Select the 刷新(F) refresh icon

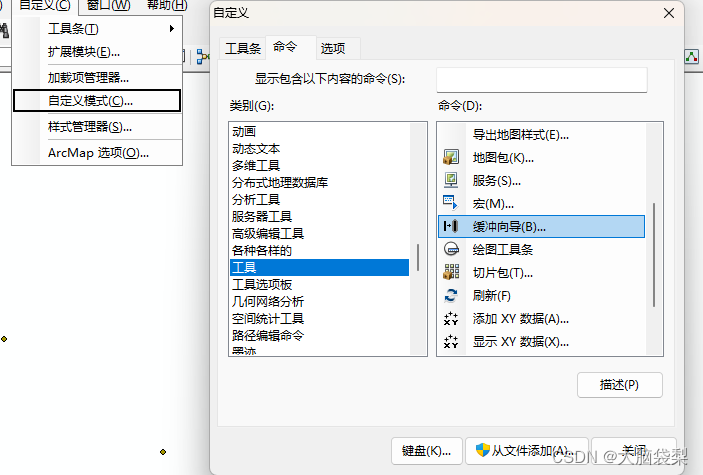tap(451, 295)
